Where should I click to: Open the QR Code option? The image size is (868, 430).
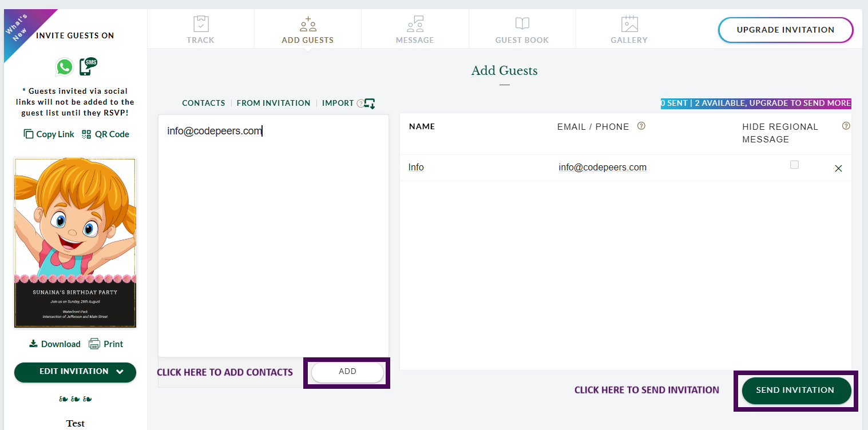click(106, 134)
